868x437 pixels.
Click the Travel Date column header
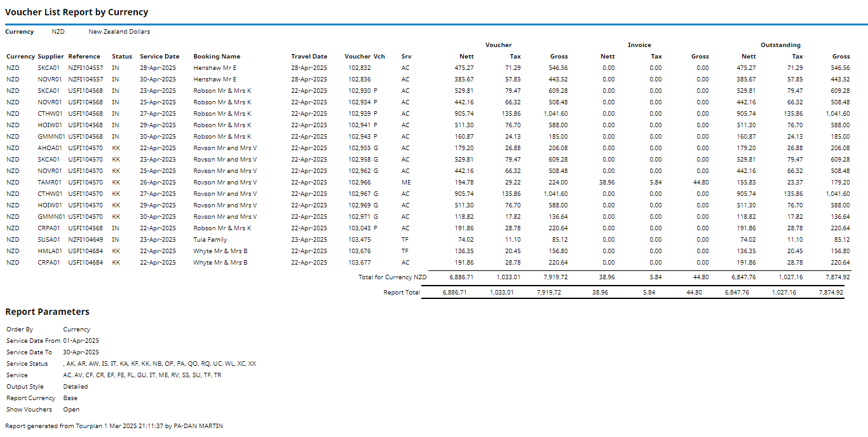pos(309,57)
